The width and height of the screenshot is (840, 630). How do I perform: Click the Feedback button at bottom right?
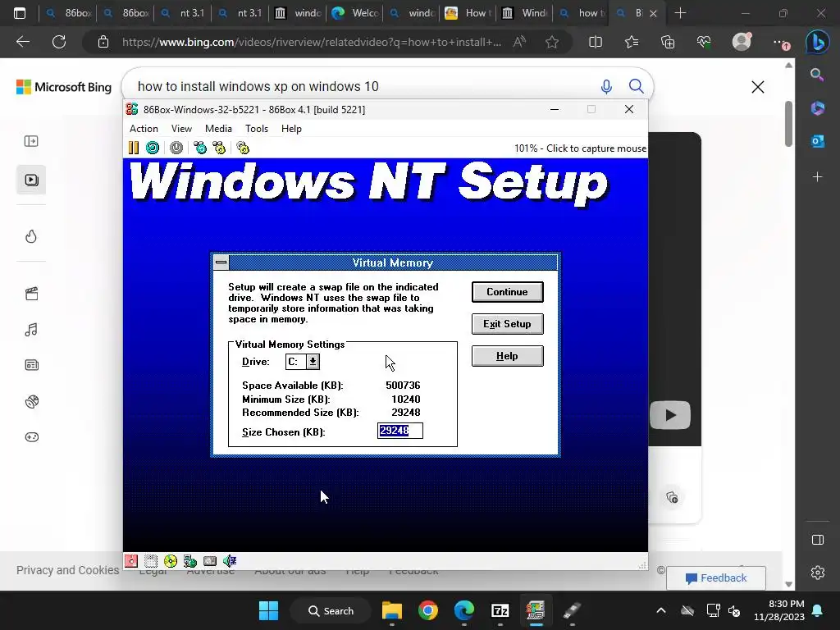pos(715,578)
